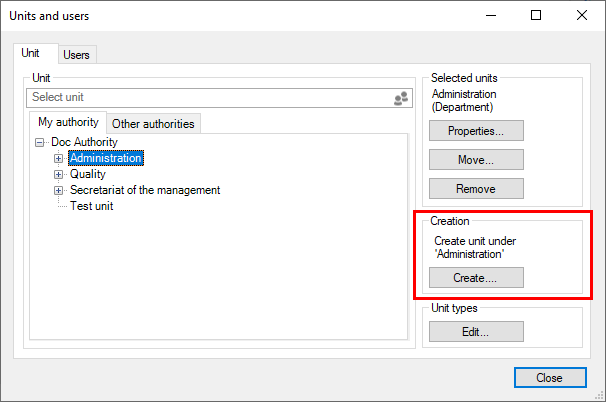This screenshot has width=606, height=402.
Task: Edit the unit types
Action: 475,331
